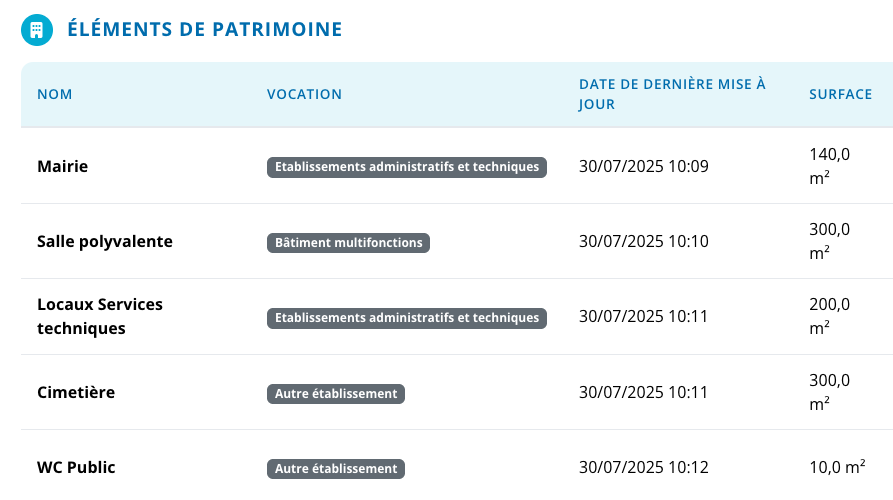Click WC Public's Autre établissement badge
This screenshot has height=500, width=893.
[x=335, y=469]
